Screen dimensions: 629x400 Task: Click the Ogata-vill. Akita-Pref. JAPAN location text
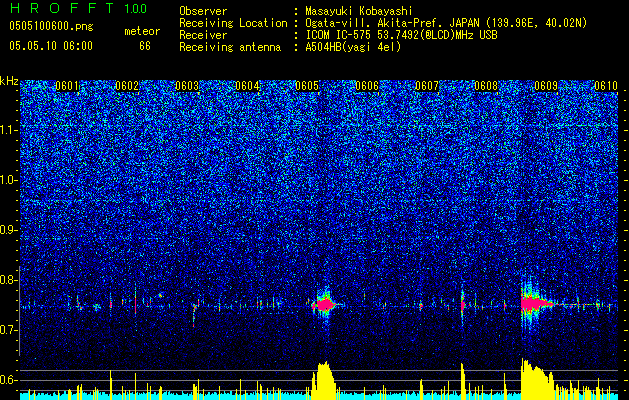pos(446,23)
